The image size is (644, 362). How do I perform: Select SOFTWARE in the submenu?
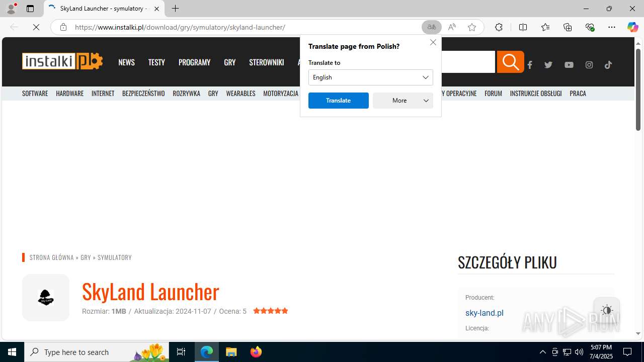(x=35, y=94)
